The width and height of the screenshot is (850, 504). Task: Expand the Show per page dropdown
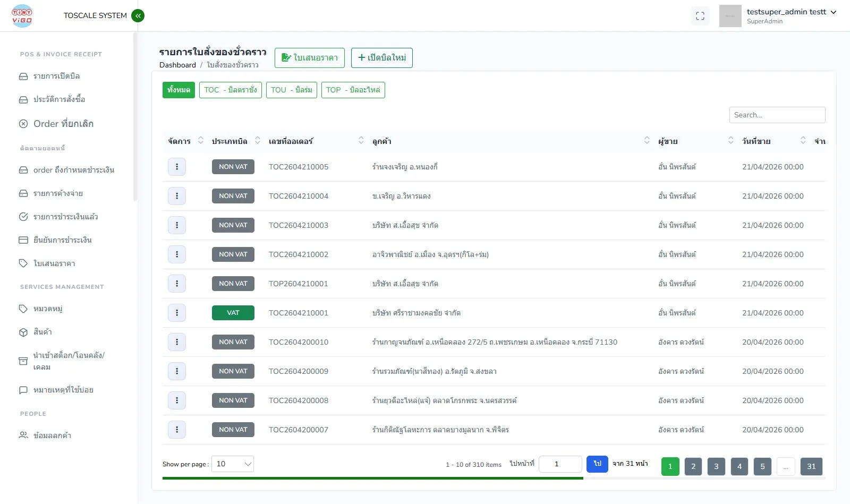[233, 464]
